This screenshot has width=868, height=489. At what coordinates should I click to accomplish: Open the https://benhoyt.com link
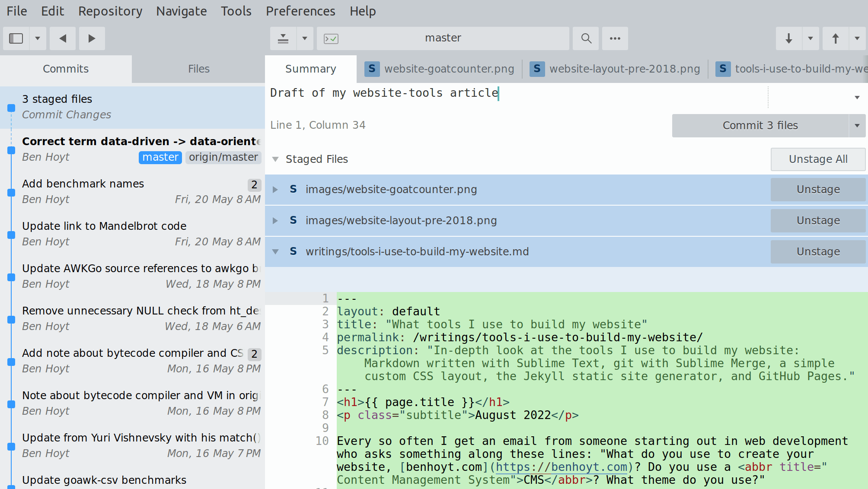click(x=561, y=467)
